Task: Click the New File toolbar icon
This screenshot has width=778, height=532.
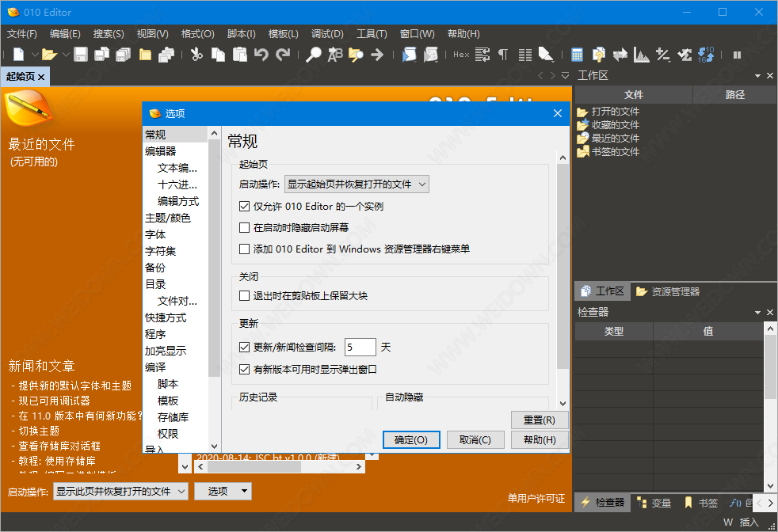Action: click(x=18, y=54)
